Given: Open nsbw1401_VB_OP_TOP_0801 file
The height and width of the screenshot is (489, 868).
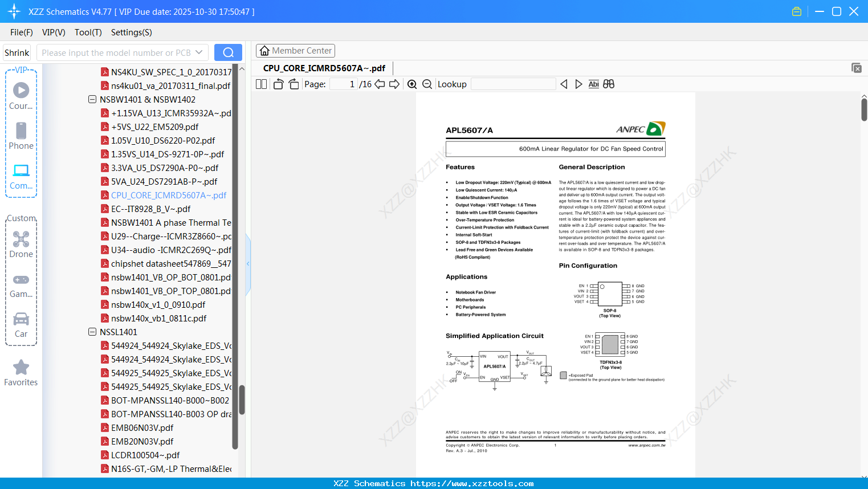Looking at the screenshot, I should [166, 291].
